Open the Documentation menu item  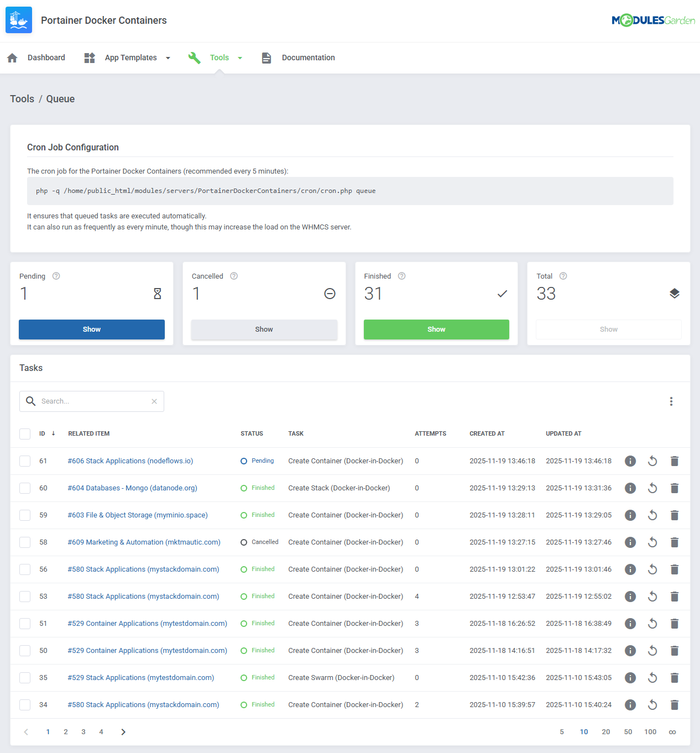tap(308, 57)
